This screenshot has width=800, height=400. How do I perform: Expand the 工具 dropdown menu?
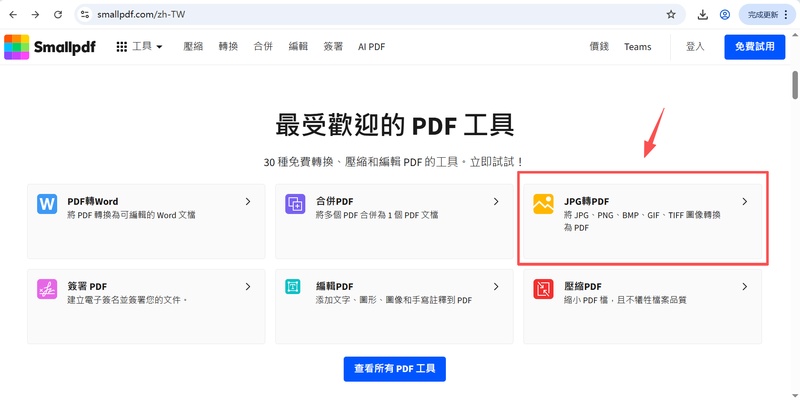click(x=147, y=46)
